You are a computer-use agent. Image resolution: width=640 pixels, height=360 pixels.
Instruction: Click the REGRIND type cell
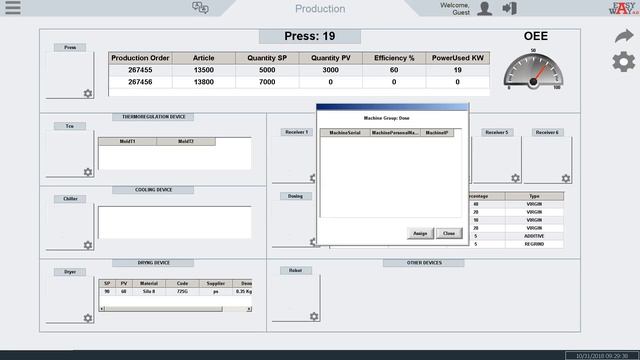pyautogui.click(x=534, y=244)
